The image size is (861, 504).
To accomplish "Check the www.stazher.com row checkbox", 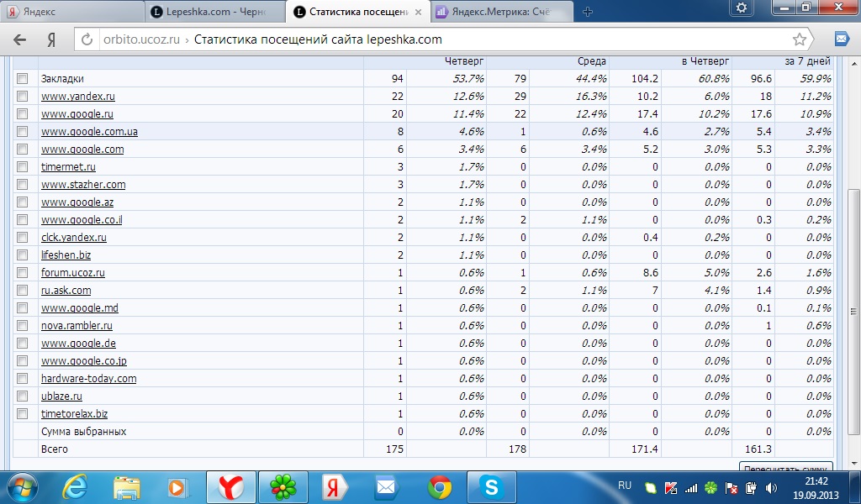I will click(22, 184).
